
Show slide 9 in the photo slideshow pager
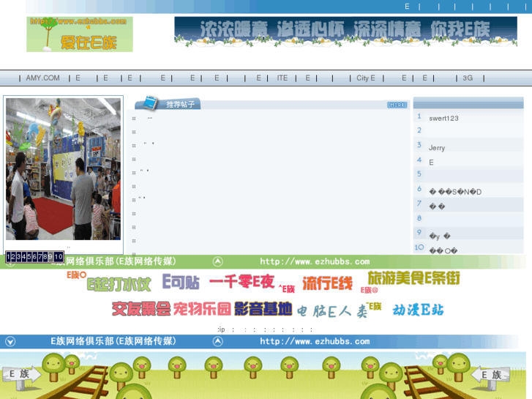pyautogui.click(x=50, y=257)
